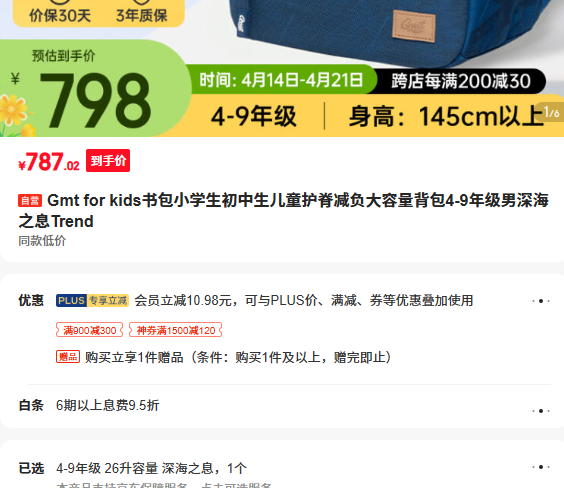Click the 6期以上息费9.5折 row
Screen dimensions: 564x488
pos(108,405)
